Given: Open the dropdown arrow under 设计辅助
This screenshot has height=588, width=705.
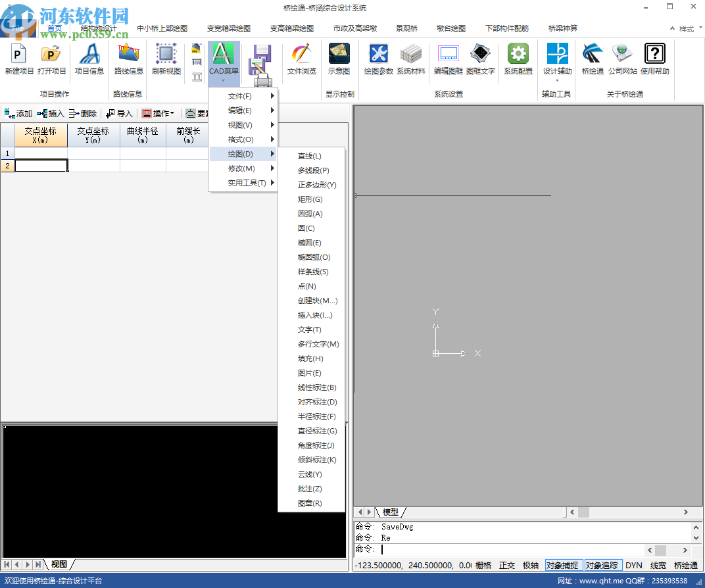Looking at the screenshot, I should point(558,81).
